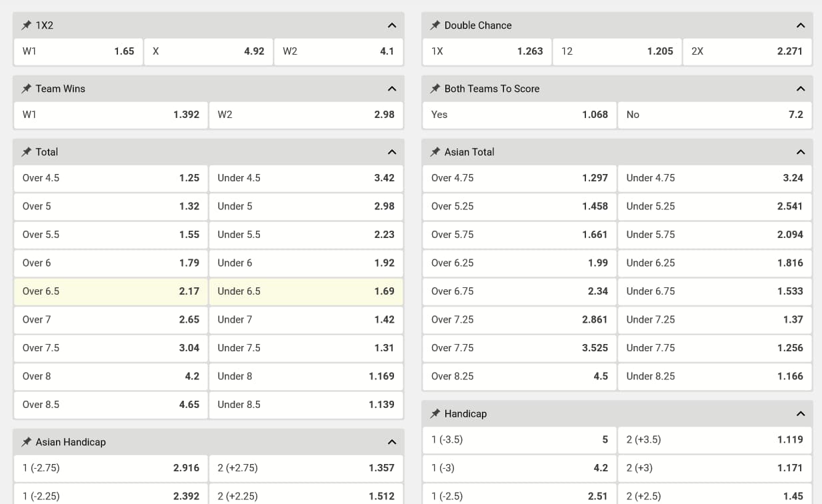This screenshot has height=504, width=822.
Task: Pick Asian Total Under 8.25
Action: pos(715,376)
